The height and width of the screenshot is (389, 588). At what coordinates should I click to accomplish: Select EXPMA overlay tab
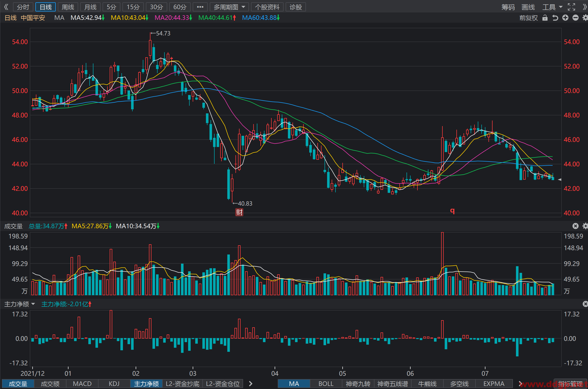click(x=494, y=384)
